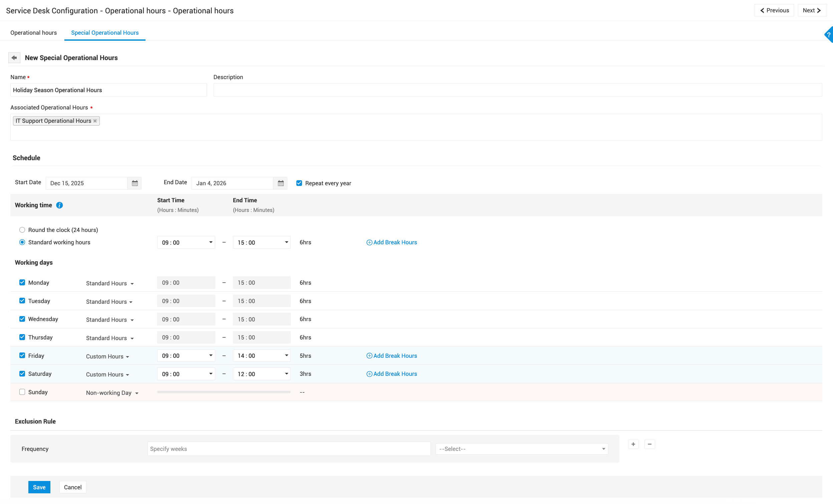This screenshot has height=504, width=833.
Task: Open the End Date calendar picker
Action: click(280, 183)
